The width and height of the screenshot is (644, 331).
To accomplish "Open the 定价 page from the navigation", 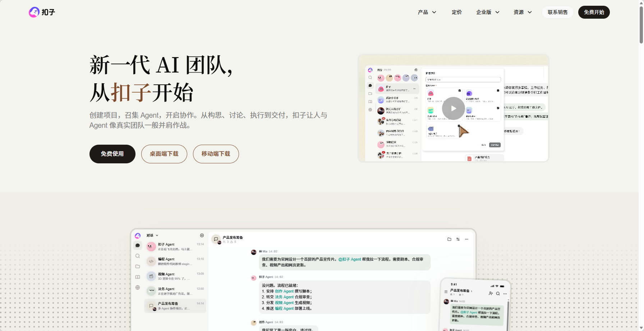I will pos(457,12).
